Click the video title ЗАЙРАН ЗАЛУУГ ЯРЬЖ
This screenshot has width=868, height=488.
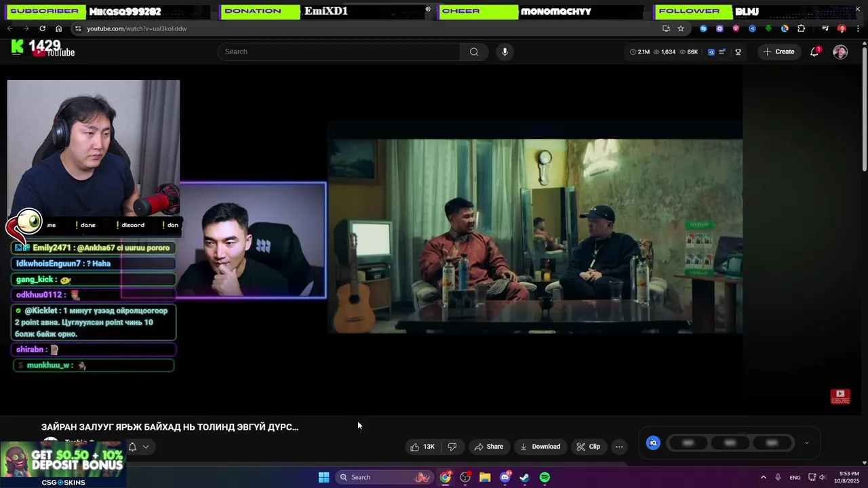[170, 427]
